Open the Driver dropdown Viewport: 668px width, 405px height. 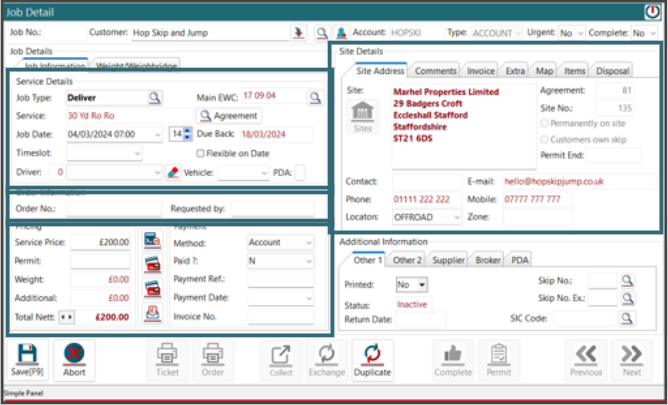[114, 172]
